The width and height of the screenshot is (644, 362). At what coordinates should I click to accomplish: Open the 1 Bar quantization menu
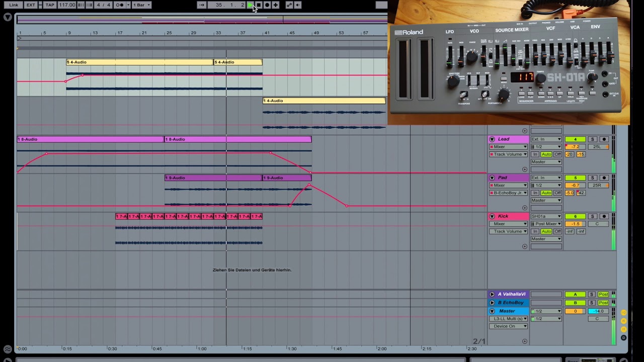tap(141, 5)
